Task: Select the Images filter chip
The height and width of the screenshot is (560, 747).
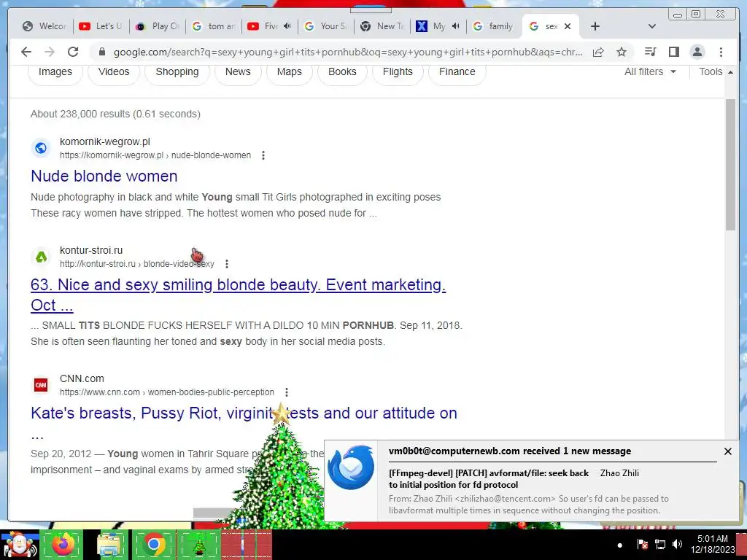Action: [x=55, y=72]
